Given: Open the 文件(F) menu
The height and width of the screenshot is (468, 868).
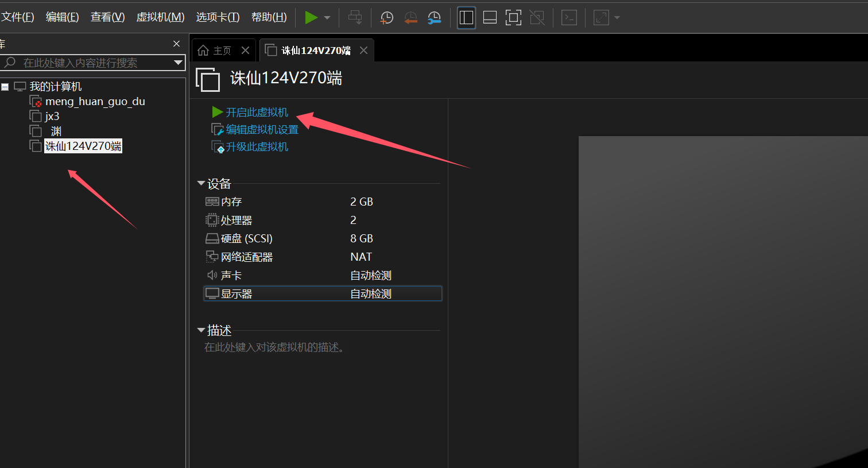Looking at the screenshot, I should (x=18, y=17).
